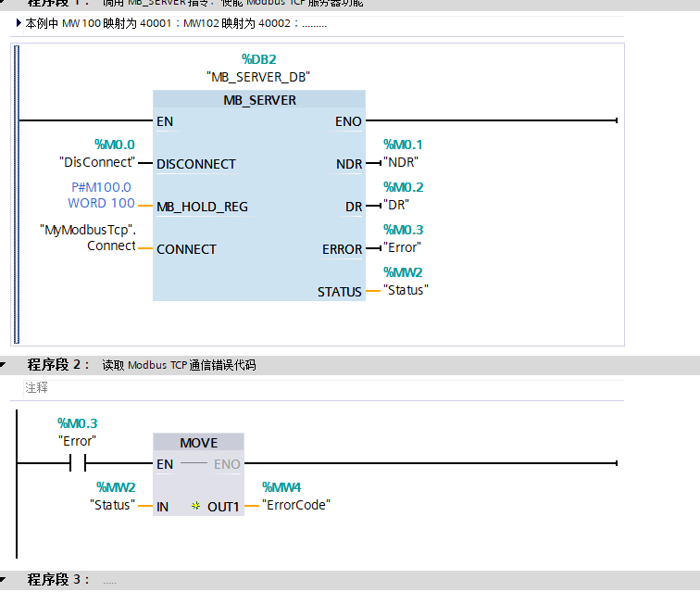
Task: Click the "NDR" output tag
Action: coord(400,162)
